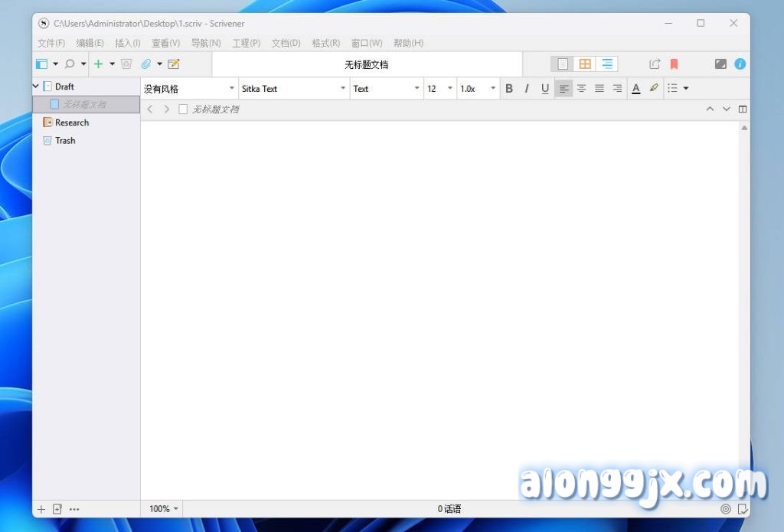Open the Trash folder in binder
Screen dimensions: 784x532
pyautogui.click(x=65, y=141)
